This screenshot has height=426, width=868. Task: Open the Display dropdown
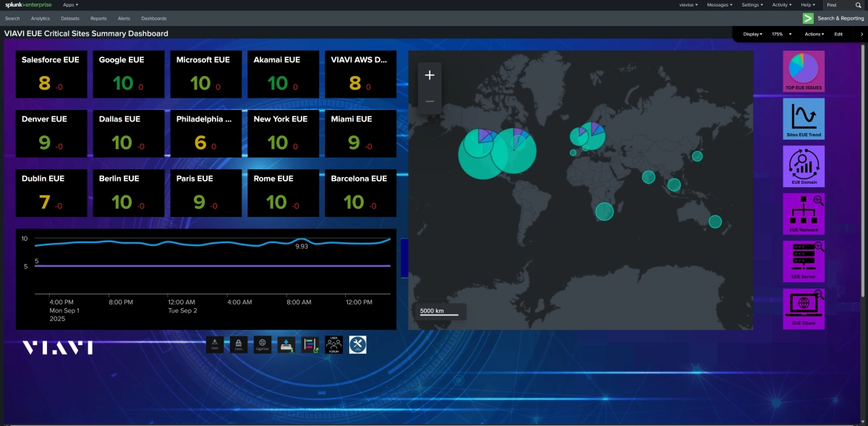(753, 34)
